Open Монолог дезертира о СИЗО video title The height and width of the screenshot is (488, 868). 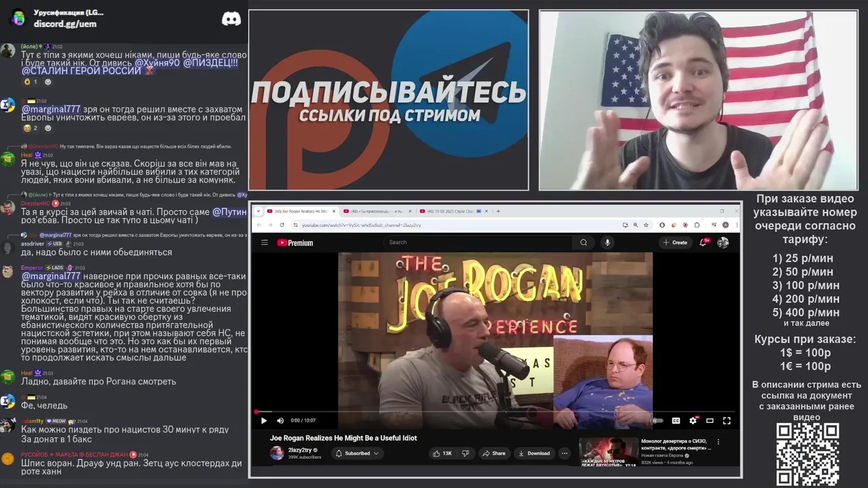tap(675, 444)
